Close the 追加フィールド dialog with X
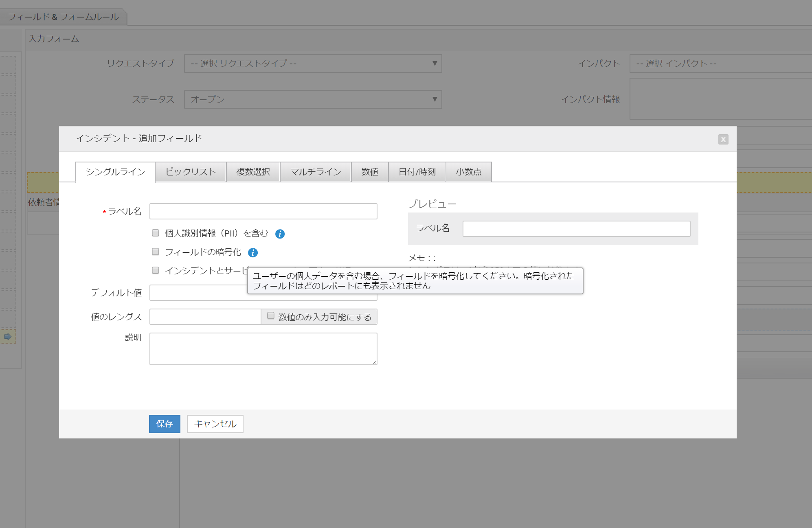This screenshot has width=812, height=528. [x=723, y=139]
